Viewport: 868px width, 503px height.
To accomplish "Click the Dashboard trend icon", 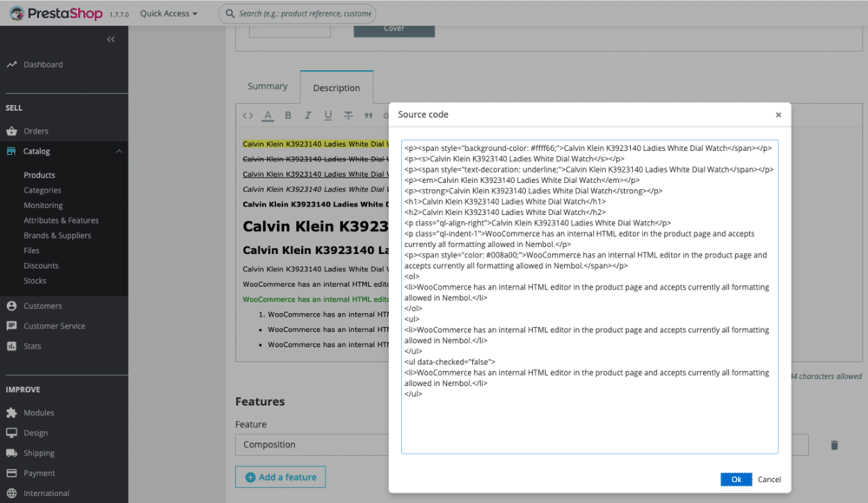I will (11, 65).
